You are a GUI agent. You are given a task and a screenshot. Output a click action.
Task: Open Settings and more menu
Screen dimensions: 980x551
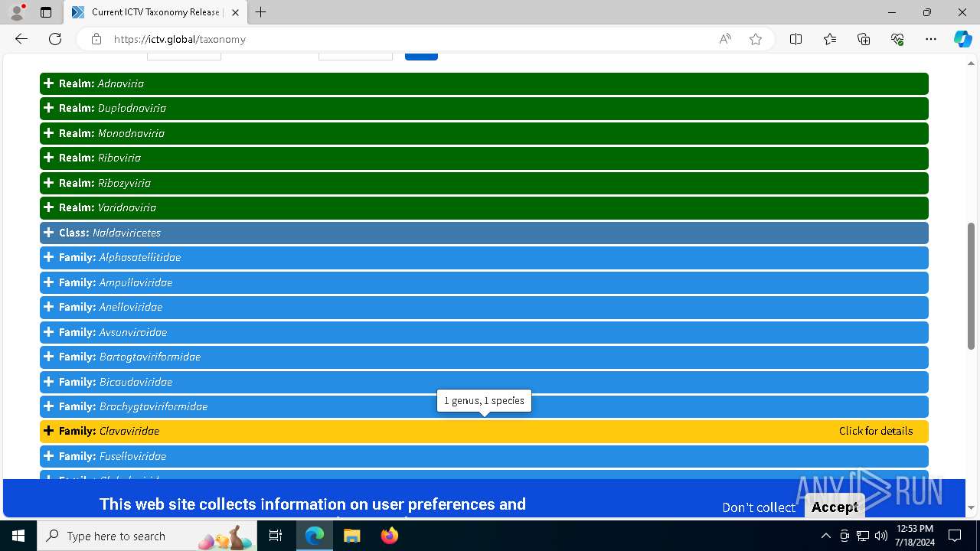931,39
